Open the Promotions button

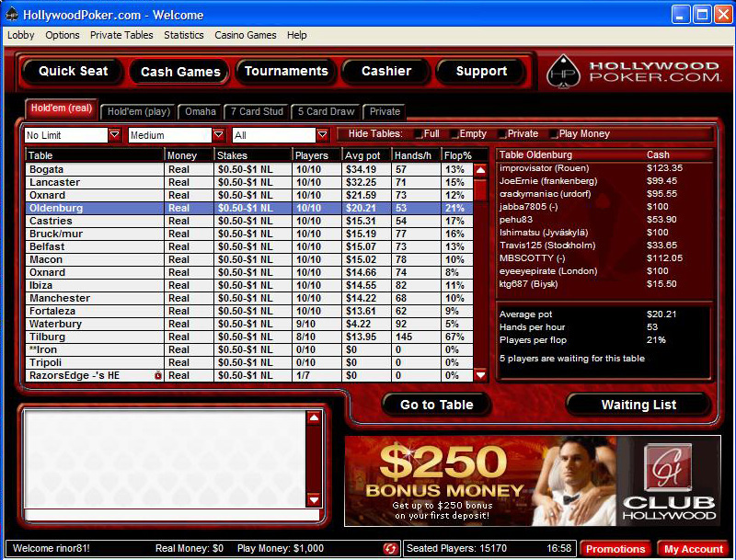pyautogui.click(x=615, y=549)
